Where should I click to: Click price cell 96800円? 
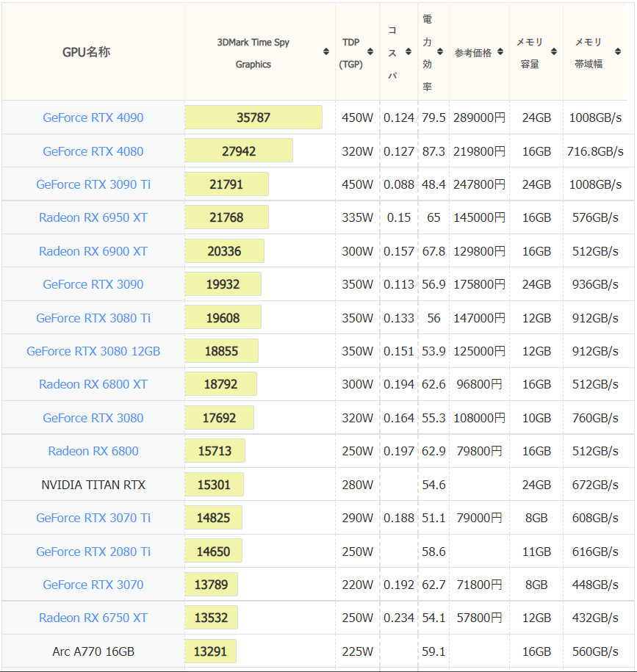479,384
